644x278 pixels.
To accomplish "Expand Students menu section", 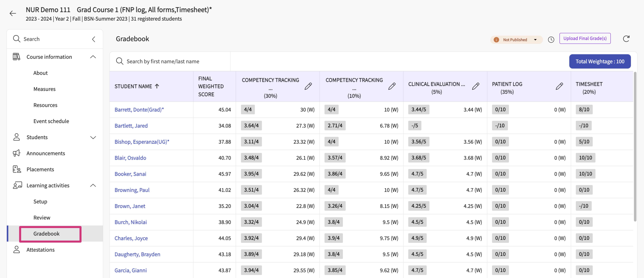I will pyautogui.click(x=93, y=137).
